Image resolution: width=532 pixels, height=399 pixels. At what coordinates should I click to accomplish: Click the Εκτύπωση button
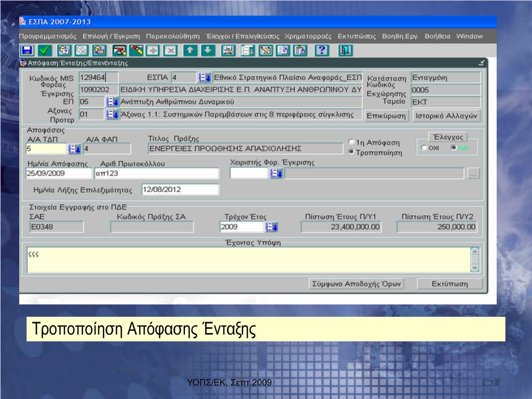pyautogui.click(x=449, y=284)
